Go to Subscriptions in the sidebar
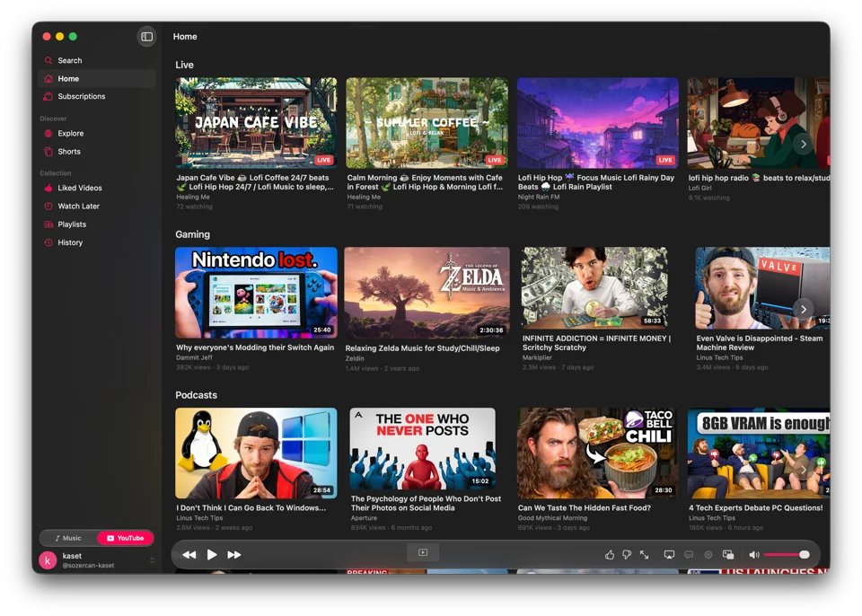Image resolution: width=862 pixels, height=616 pixels. (97, 96)
